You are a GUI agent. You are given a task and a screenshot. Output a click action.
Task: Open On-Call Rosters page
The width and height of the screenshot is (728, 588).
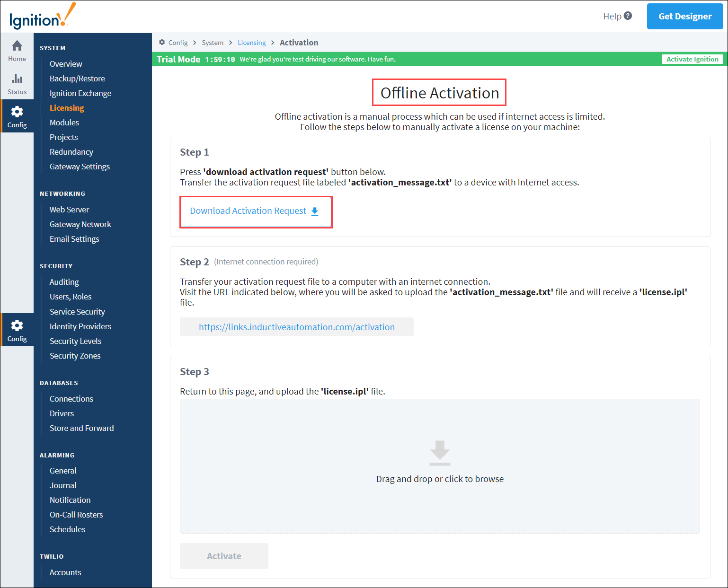(x=76, y=515)
